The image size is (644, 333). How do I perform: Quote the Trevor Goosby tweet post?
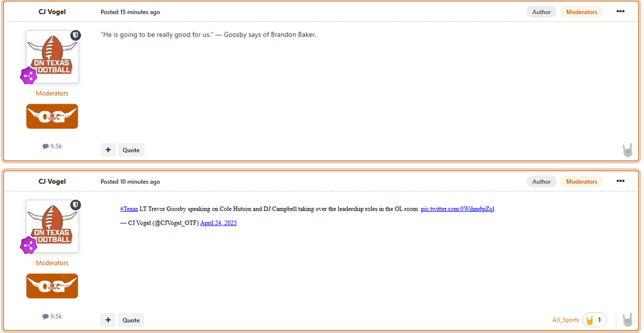(131, 319)
